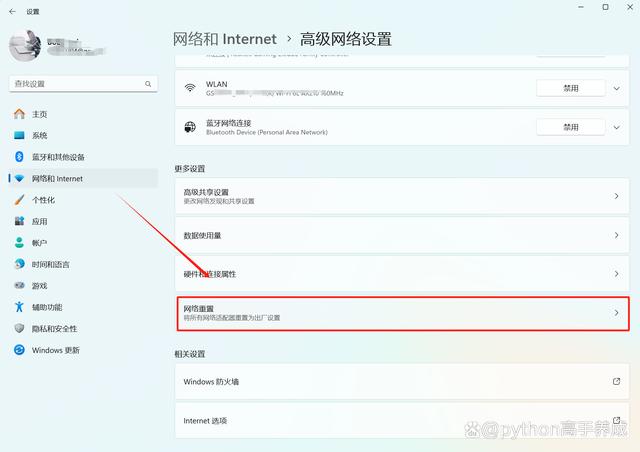Click the 高级共享设置 row title

click(x=206, y=192)
